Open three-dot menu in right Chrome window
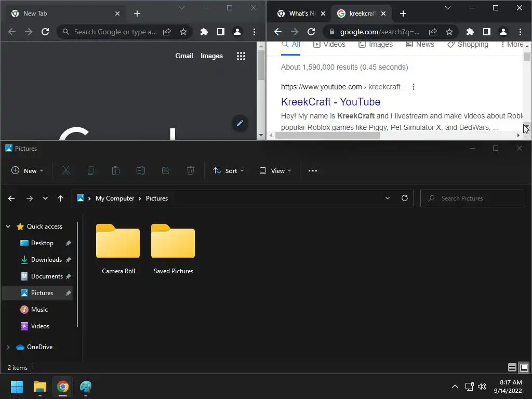The image size is (532, 399). (x=520, y=32)
